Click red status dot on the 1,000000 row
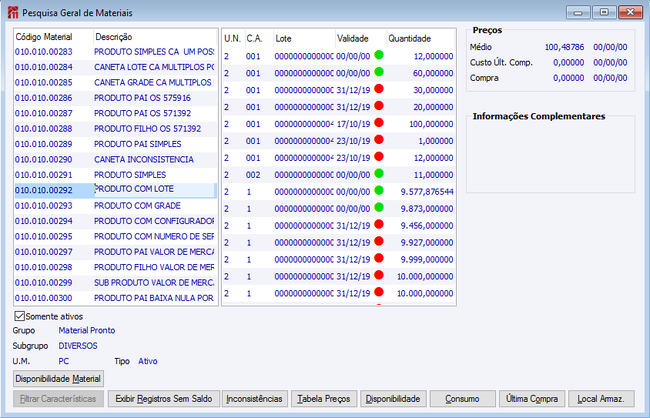 coord(379,140)
